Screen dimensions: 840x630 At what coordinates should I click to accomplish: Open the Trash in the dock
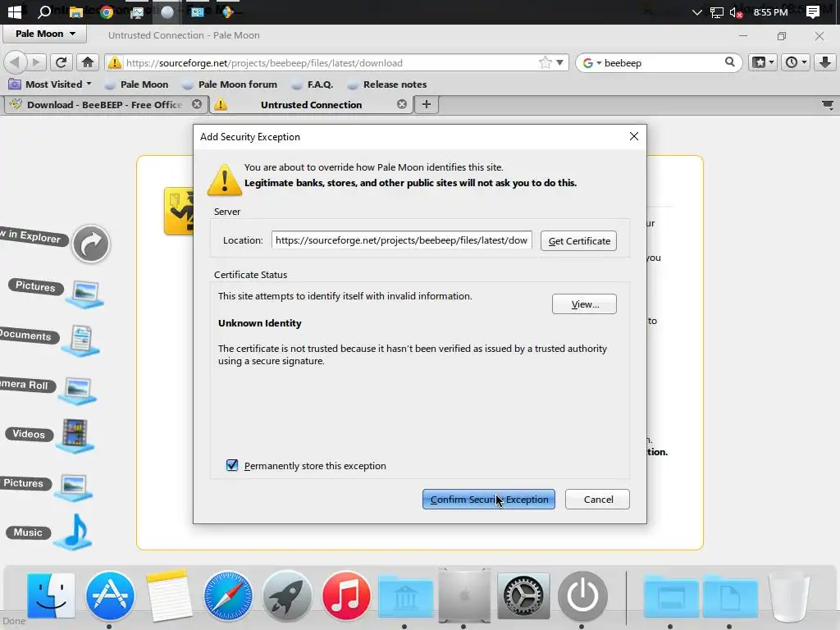click(x=789, y=596)
